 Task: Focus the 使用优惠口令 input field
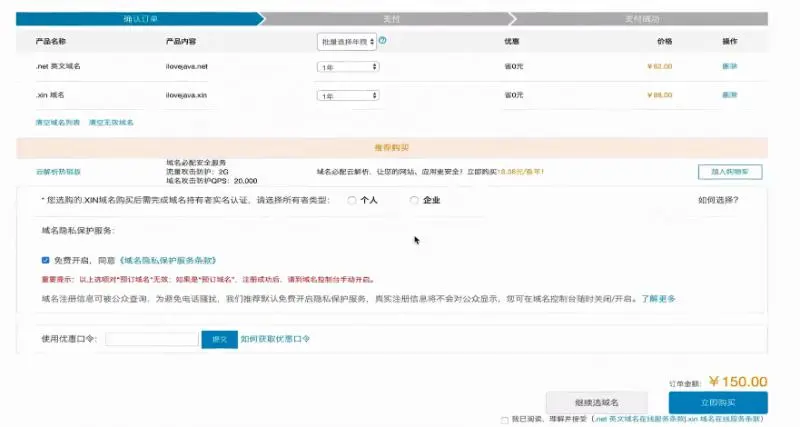152,339
